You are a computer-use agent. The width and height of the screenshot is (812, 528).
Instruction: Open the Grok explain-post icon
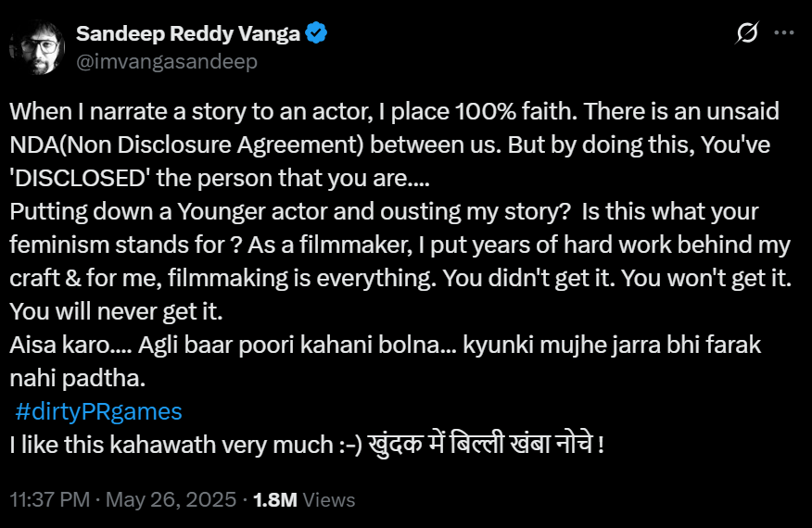[x=746, y=32]
